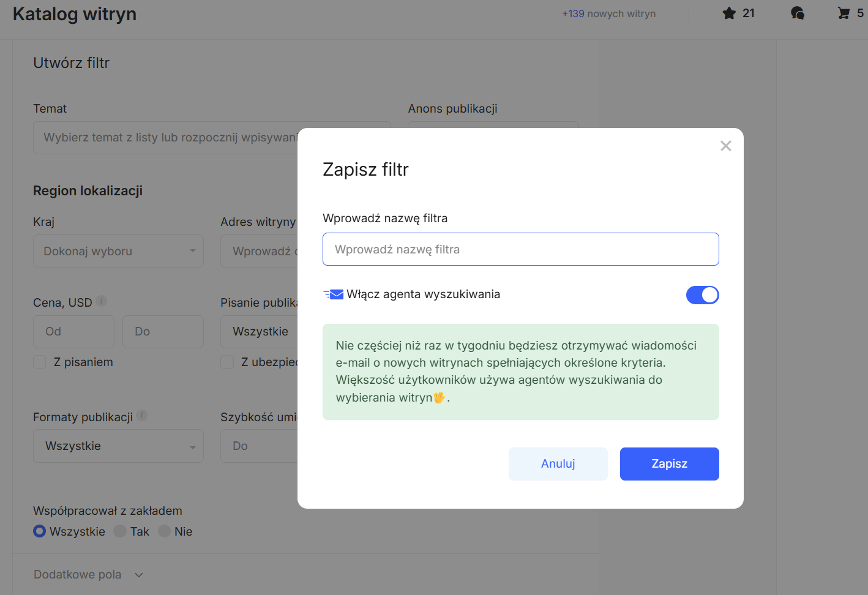Click the Od price input field
Screen dimensions: 868x595
[73, 332]
